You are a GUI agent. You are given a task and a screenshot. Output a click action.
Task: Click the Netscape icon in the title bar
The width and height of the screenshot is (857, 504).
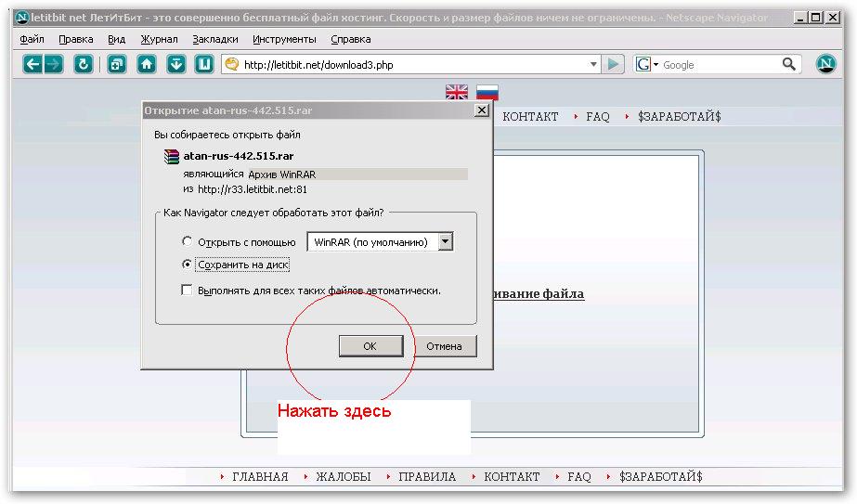coord(22,18)
